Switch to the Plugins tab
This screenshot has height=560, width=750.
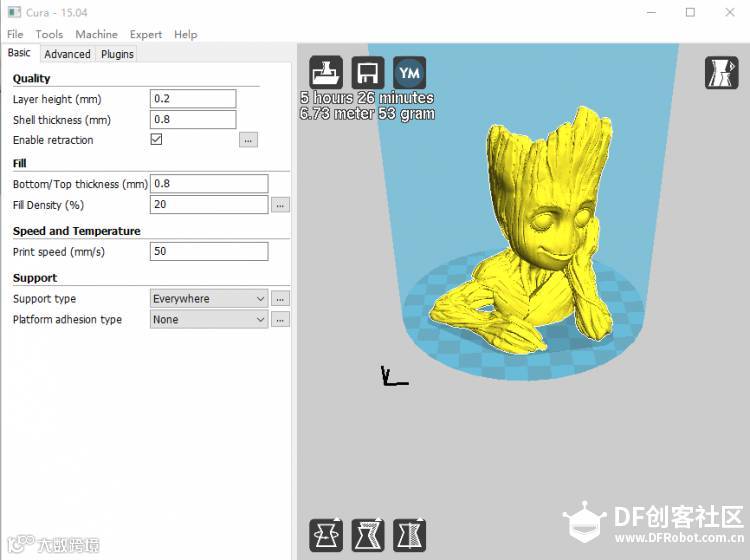point(117,54)
